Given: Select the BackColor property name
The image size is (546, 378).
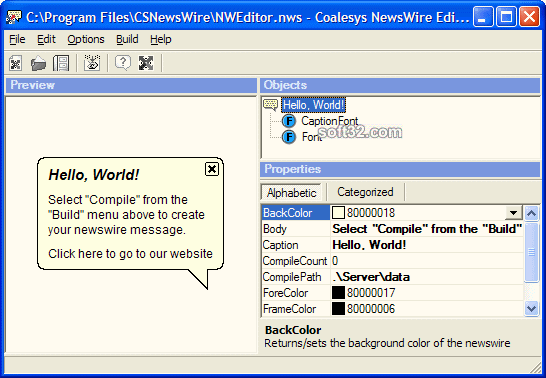Looking at the screenshot, I should tap(296, 213).
